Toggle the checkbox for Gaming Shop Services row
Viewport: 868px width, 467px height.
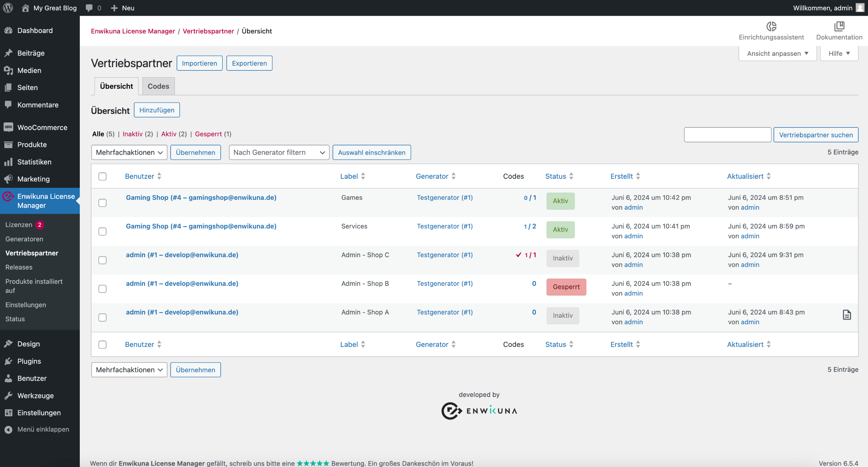(103, 230)
